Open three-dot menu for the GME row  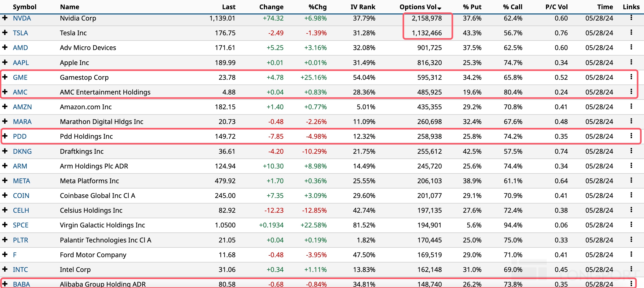(x=631, y=77)
